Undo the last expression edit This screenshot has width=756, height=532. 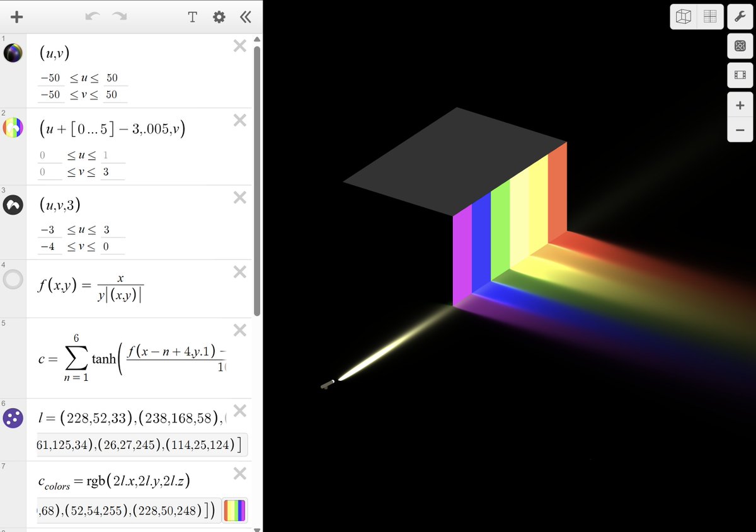(x=93, y=17)
